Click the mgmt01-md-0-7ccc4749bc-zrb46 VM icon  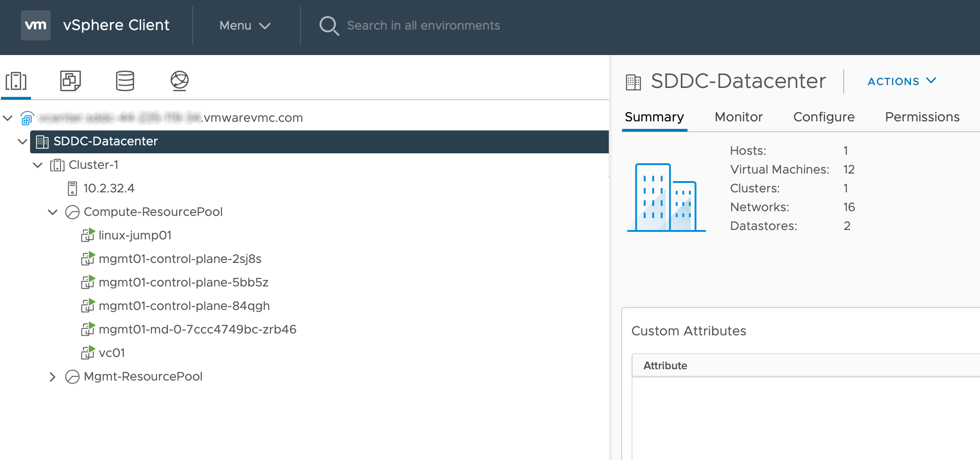click(88, 329)
